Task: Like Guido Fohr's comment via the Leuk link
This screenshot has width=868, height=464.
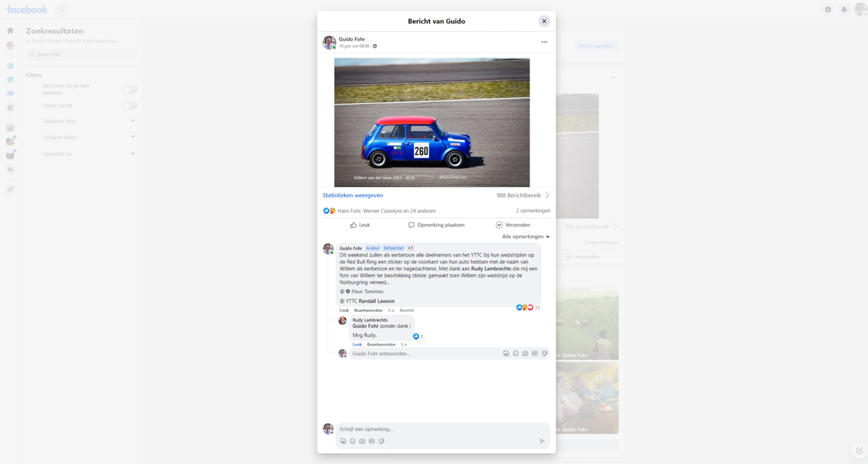Action: click(344, 311)
